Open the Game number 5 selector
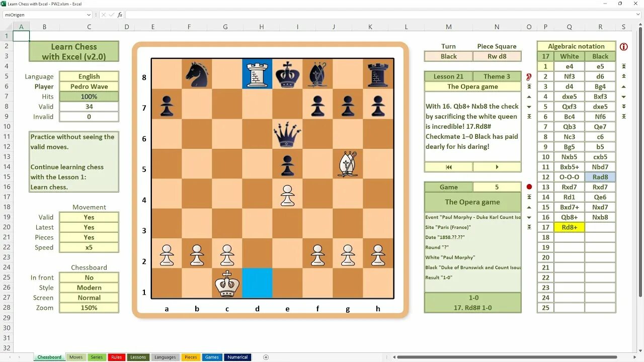 (x=497, y=187)
